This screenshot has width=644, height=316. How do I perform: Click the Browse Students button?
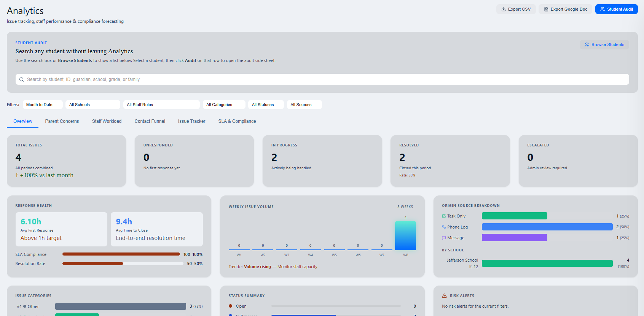tap(604, 44)
